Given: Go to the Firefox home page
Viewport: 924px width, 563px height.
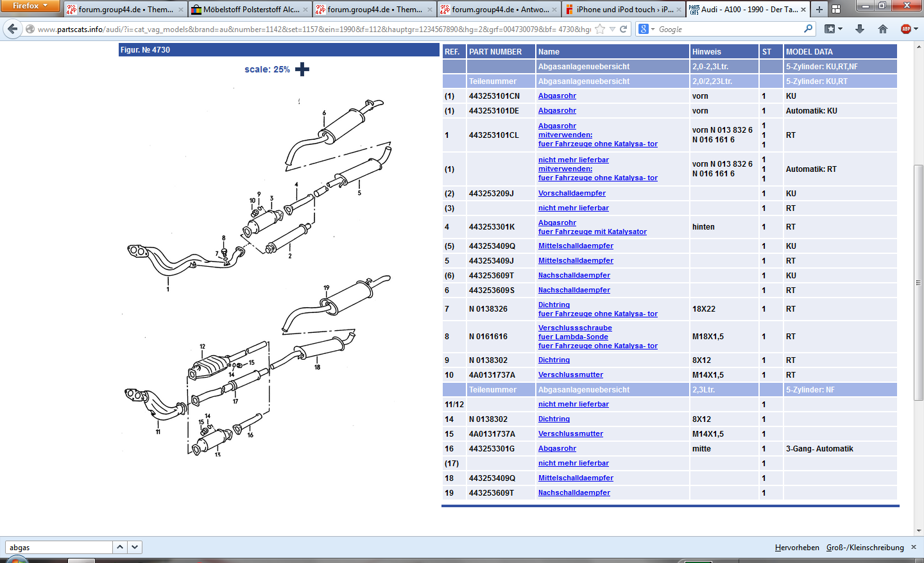Looking at the screenshot, I should [x=883, y=29].
